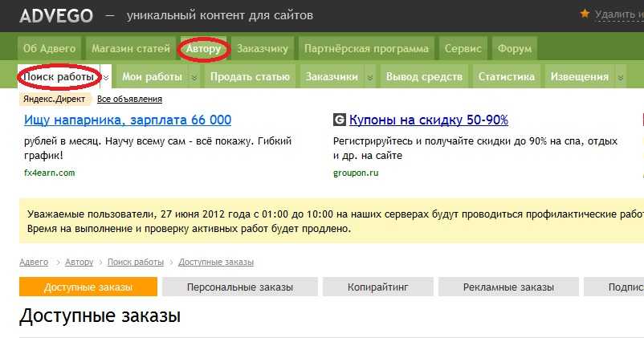Open the Об Адвего menu tab
This screenshot has width=644, height=338.
coord(49,48)
